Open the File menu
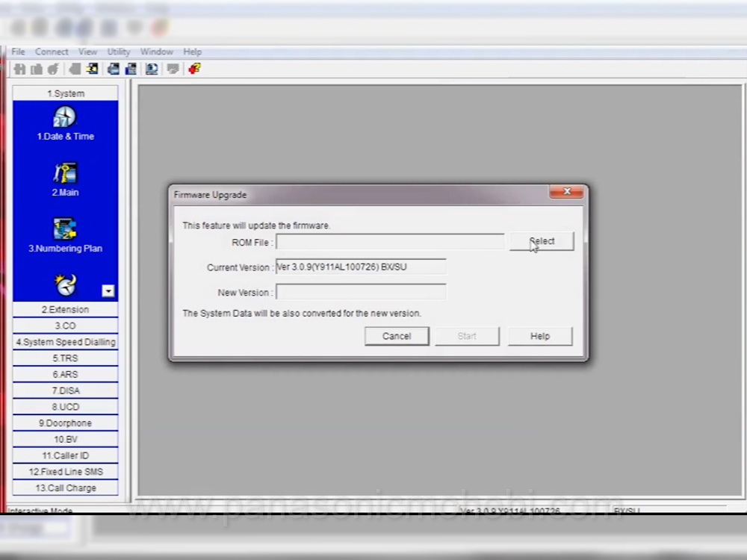The image size is (747, 560). [x=18, y=52]
